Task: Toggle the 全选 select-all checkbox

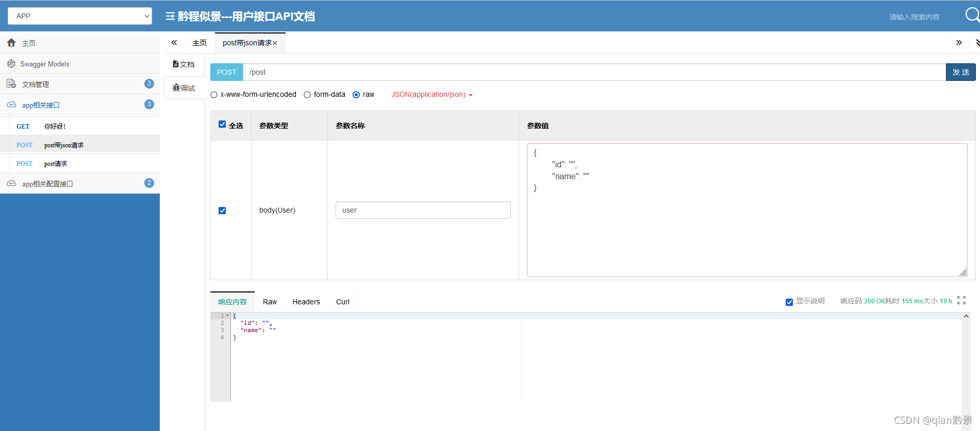Action: point(222,124)
